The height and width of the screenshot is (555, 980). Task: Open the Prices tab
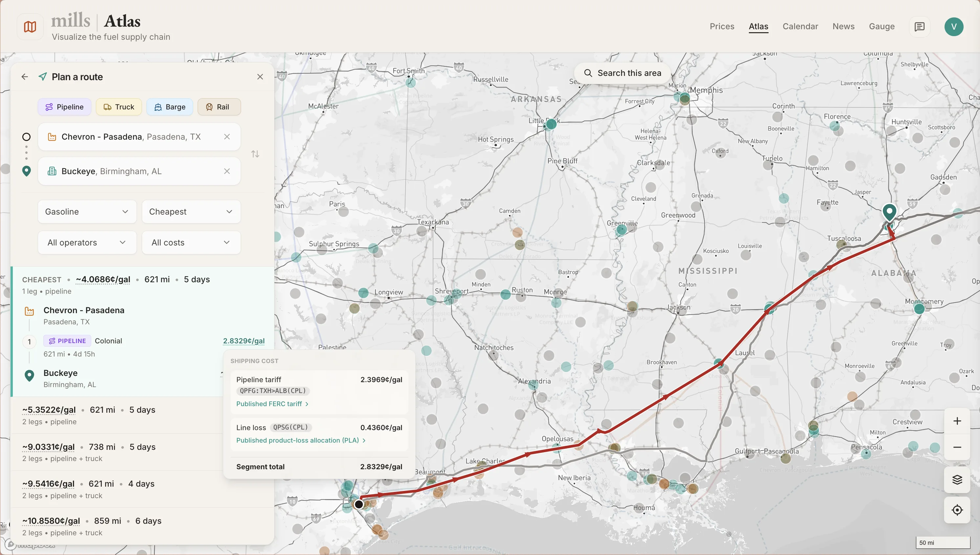pos(722,26)
